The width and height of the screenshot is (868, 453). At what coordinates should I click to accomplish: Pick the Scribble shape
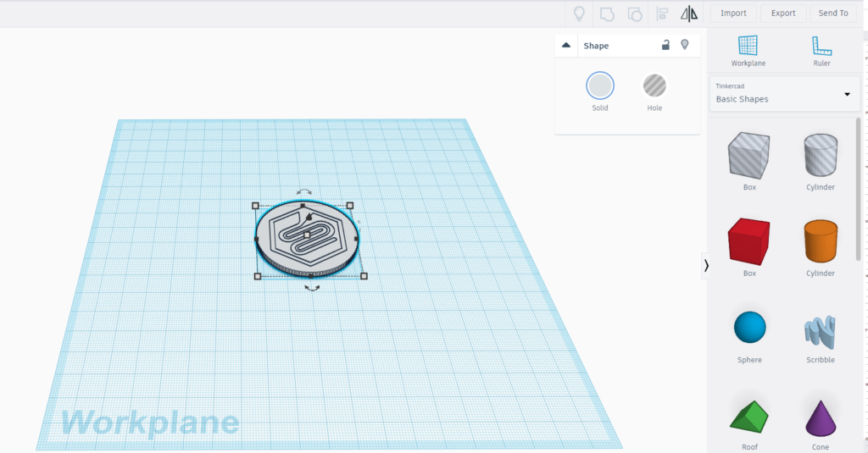[x=820, y=332]
